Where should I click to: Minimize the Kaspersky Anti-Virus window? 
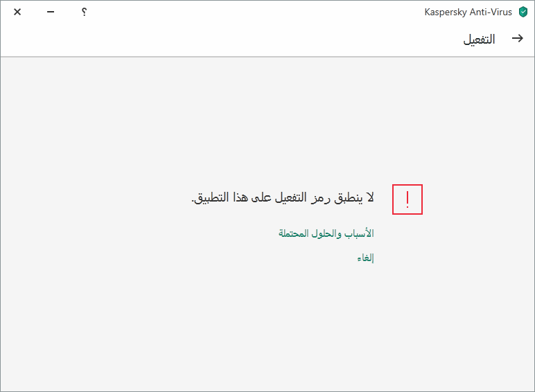point(51,12)
